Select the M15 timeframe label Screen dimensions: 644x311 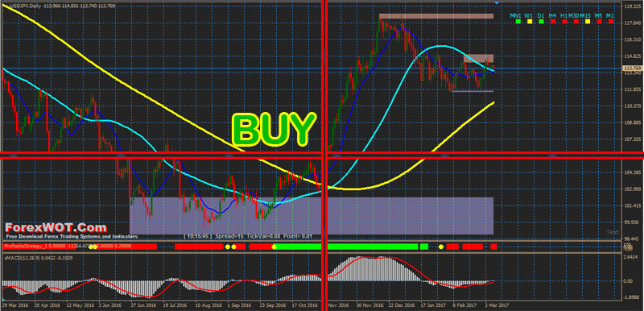tap(585, 15)
